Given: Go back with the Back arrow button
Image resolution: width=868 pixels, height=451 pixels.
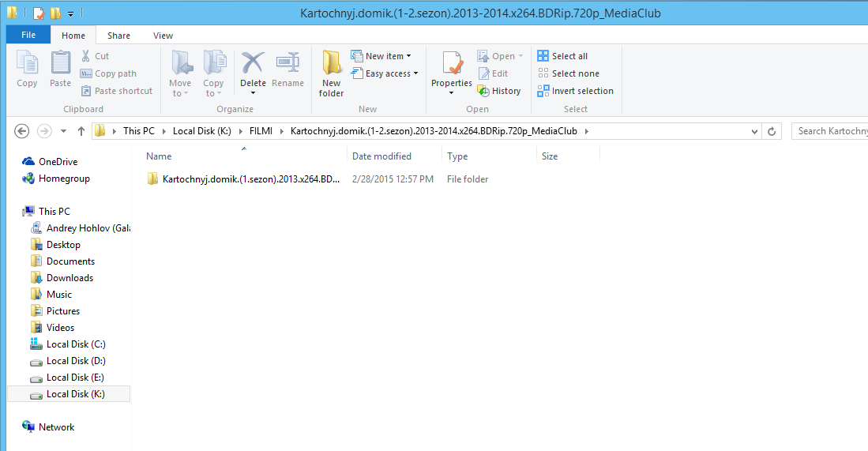Looking at the screenshot, I should pos(21,131).
